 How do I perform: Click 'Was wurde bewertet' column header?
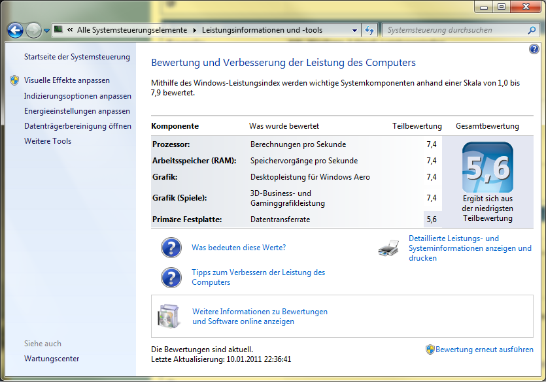coord(284,126)
